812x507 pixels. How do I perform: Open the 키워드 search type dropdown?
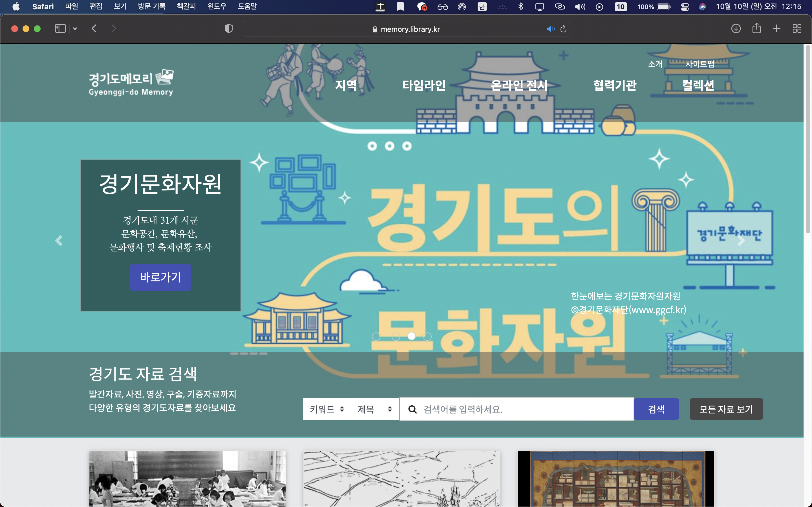coord(326,409)
